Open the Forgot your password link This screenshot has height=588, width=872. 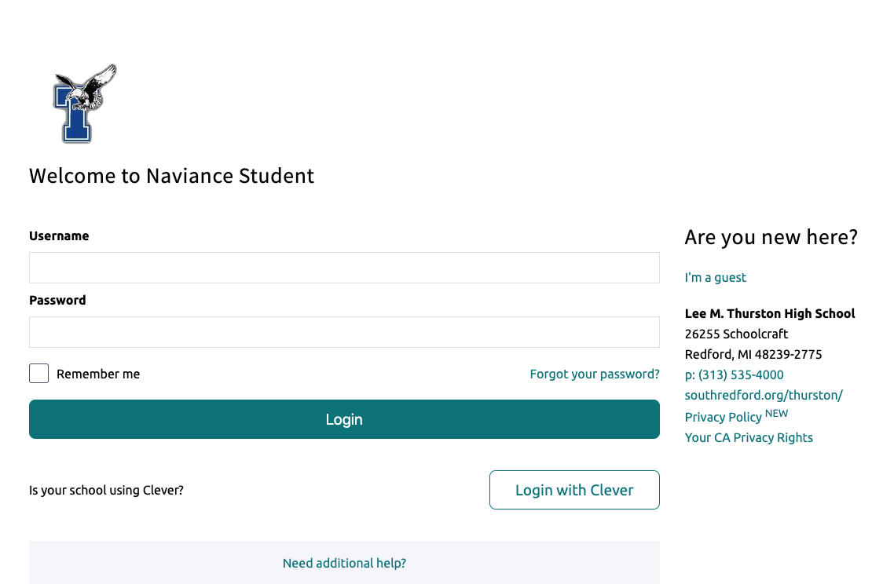tap(595, 374)
